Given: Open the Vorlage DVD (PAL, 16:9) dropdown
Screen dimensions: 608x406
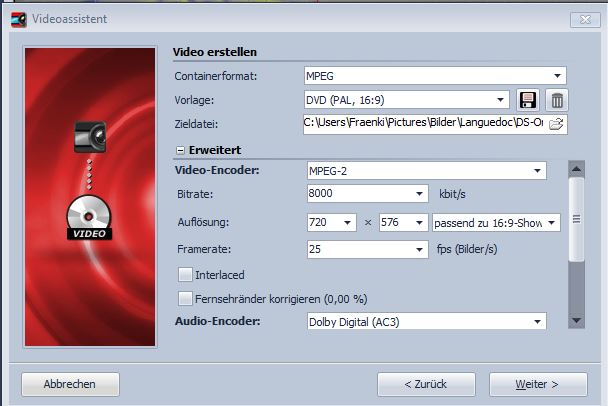Looking at the screenshot, I should pyautogui.click(x=500, y=100).
